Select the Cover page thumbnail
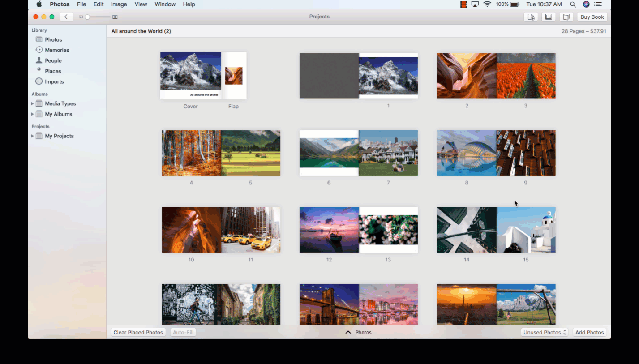 tap(191, 76)
